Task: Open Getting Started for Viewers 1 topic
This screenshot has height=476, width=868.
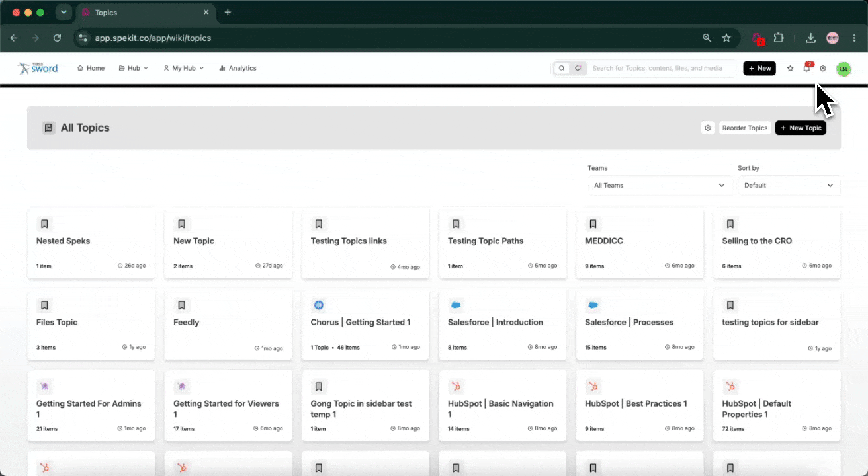Action: [228, 405]
